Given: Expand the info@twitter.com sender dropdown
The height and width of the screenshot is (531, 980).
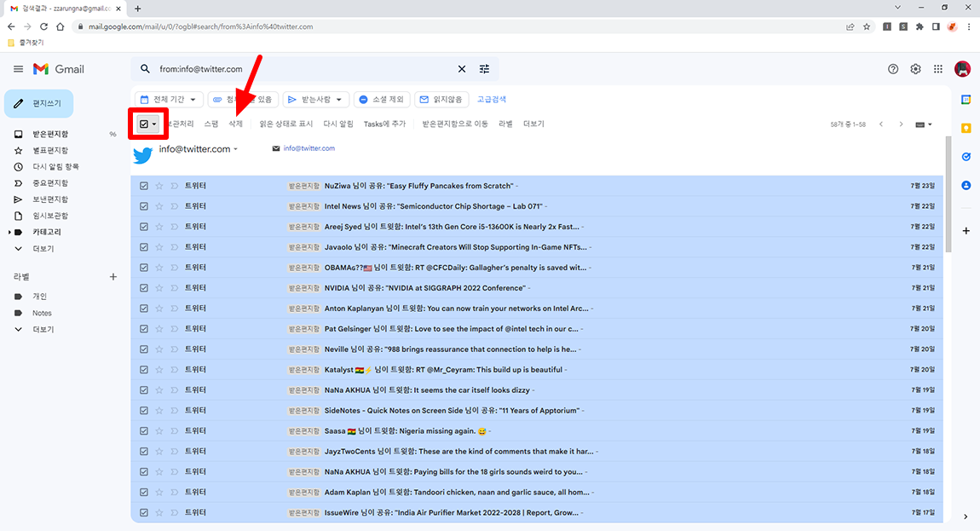Looking at the screenshot, I should pos(235,149).
